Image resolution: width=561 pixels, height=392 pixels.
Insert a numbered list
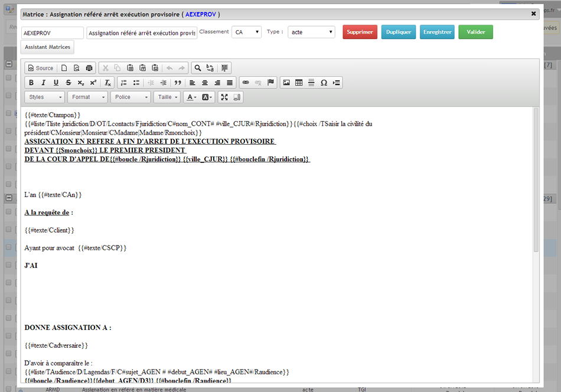(x=124, y=83)
